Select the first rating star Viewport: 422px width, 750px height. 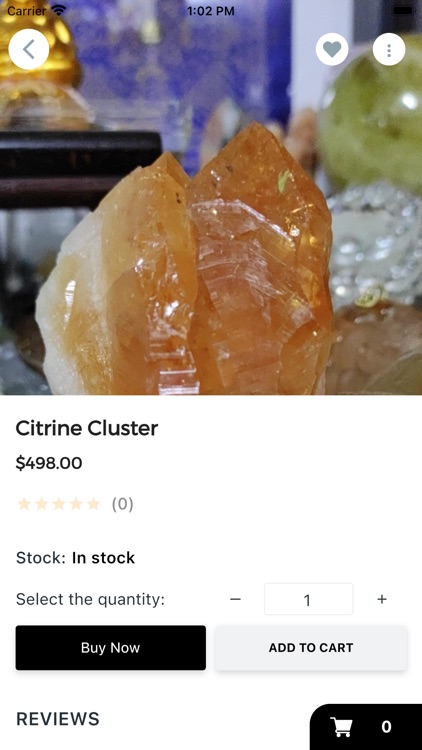tap(24, 504)
